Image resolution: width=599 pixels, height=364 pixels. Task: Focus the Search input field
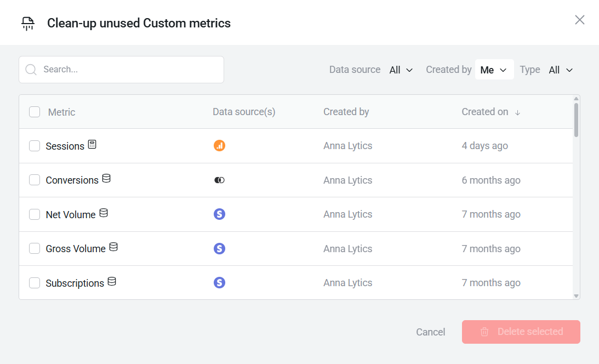[x=121, y=70]
